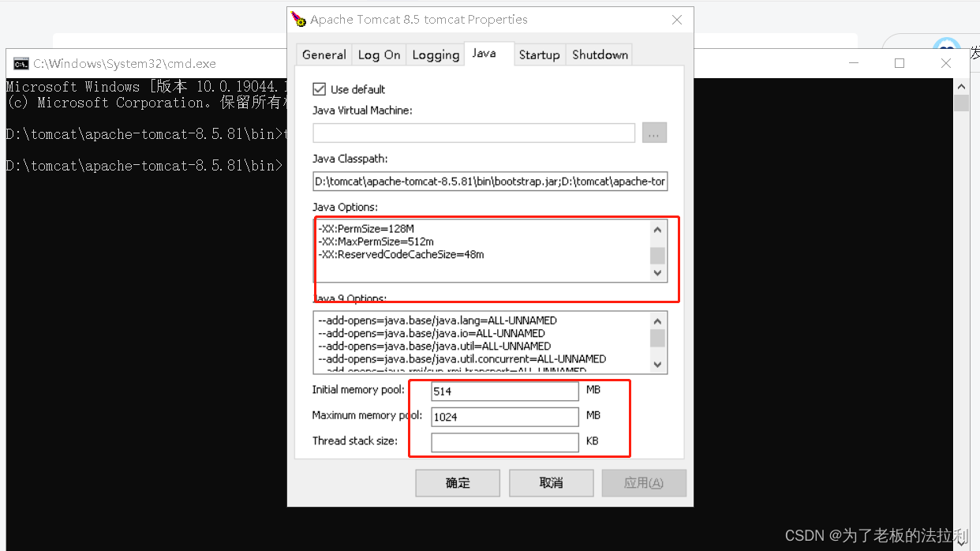Click up arrow of Java Options scrollbar

(x=658, y=229)
